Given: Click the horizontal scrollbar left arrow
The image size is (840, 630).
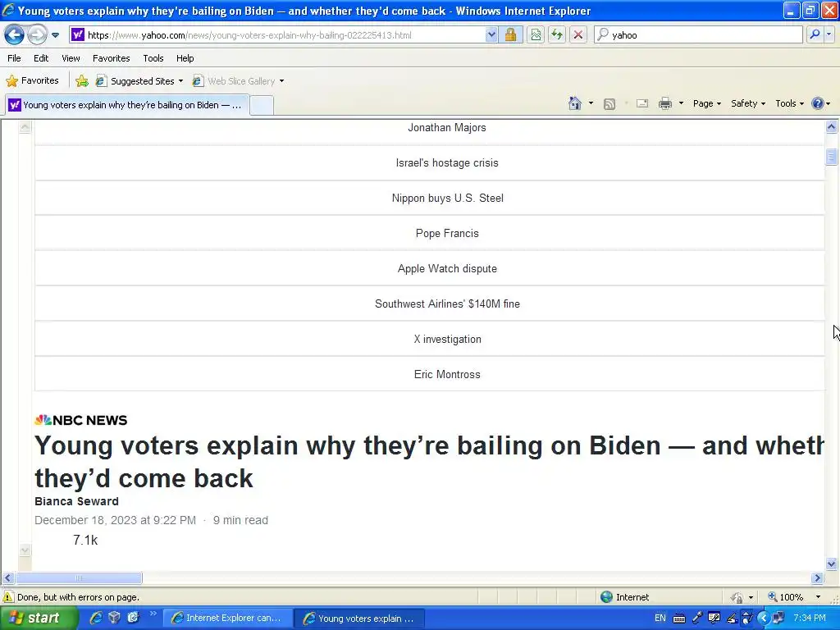Looking at the screenshot, I should pyautogui.click(x=7, y=578).
